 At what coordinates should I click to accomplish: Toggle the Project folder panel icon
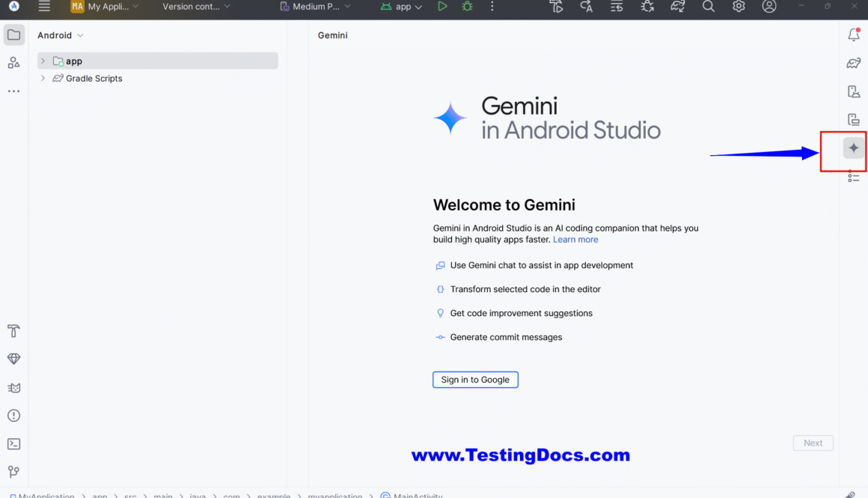coord(13,35)
